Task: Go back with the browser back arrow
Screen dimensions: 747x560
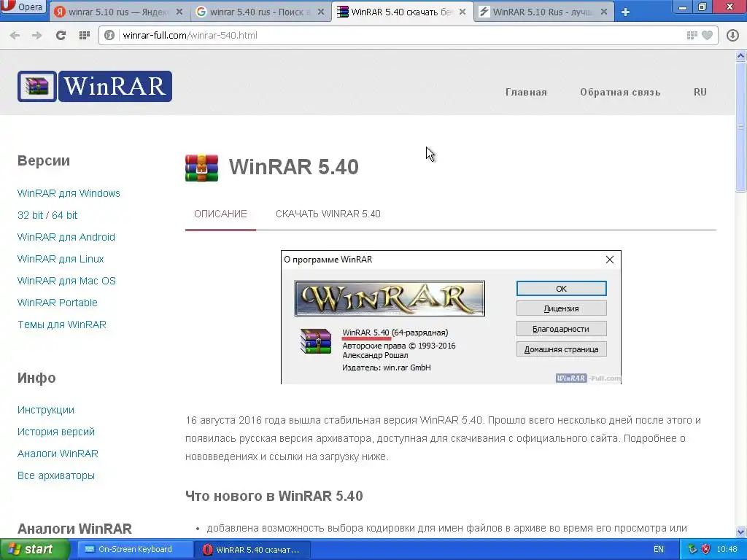Action: pyautogui.click(x=15, y=35)
